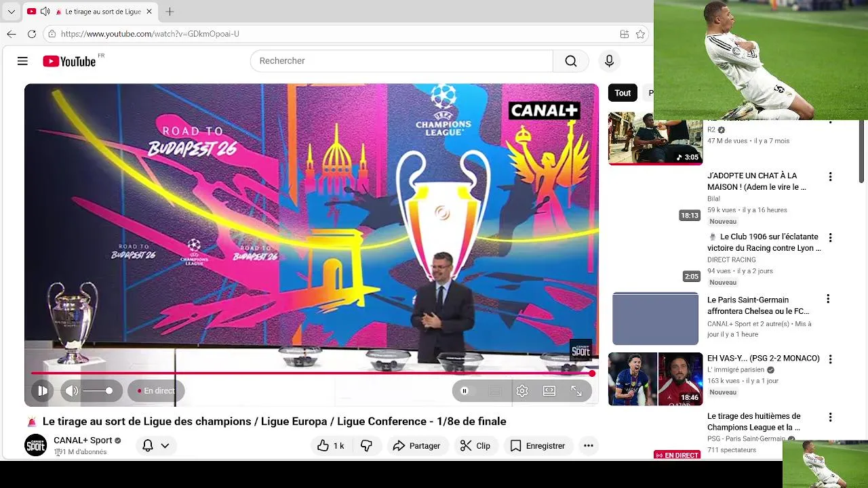Viewport: 868px width, 488px height.
Task: Open the R2 3:05 video thumbnail
Action: (x=655, y=139)
